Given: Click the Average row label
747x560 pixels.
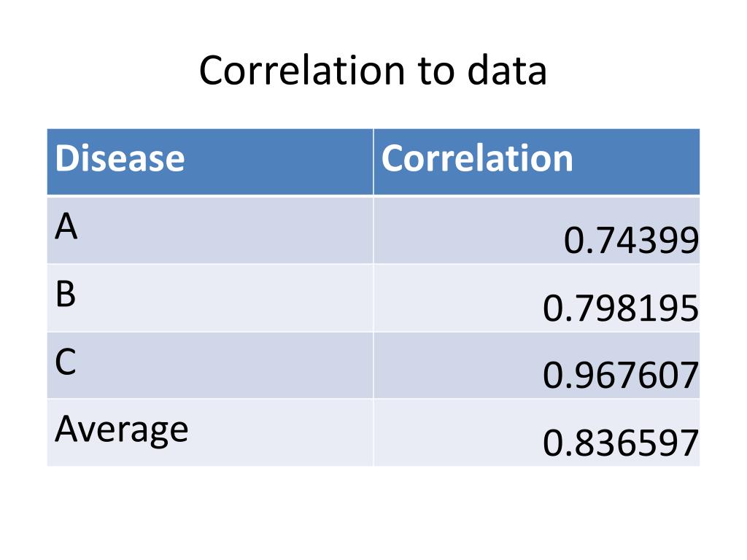Looking at the screenshot, I should (122, 429).
